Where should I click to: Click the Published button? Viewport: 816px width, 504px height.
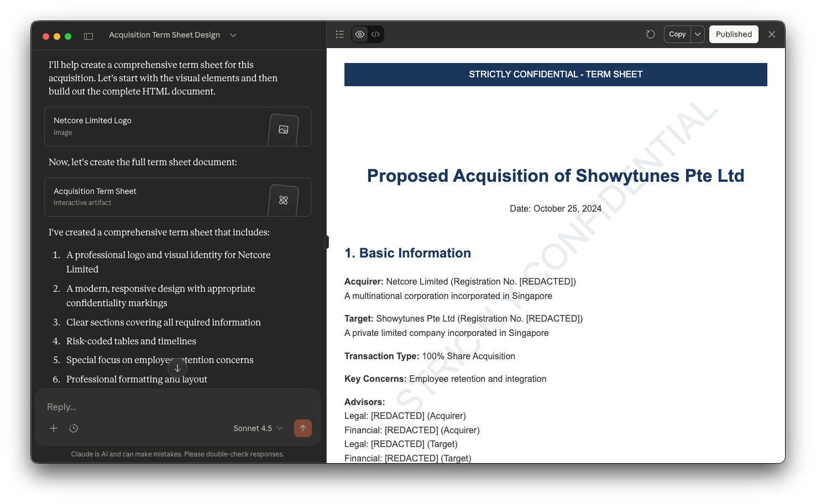734,34
